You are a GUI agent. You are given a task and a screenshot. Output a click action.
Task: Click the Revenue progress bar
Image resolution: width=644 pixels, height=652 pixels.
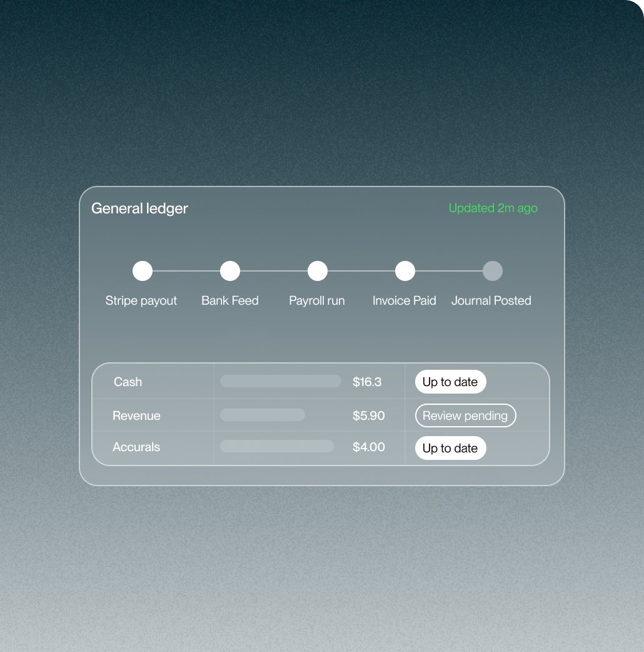(262, 415)
